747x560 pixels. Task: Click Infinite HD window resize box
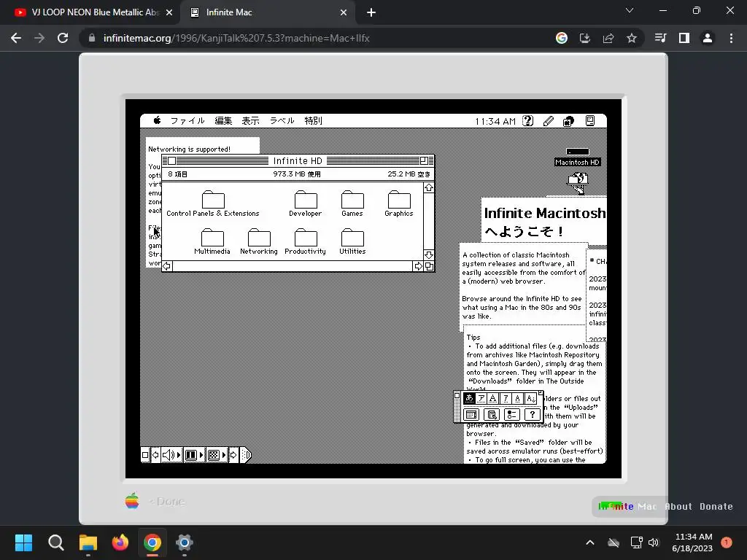(429, 266)
